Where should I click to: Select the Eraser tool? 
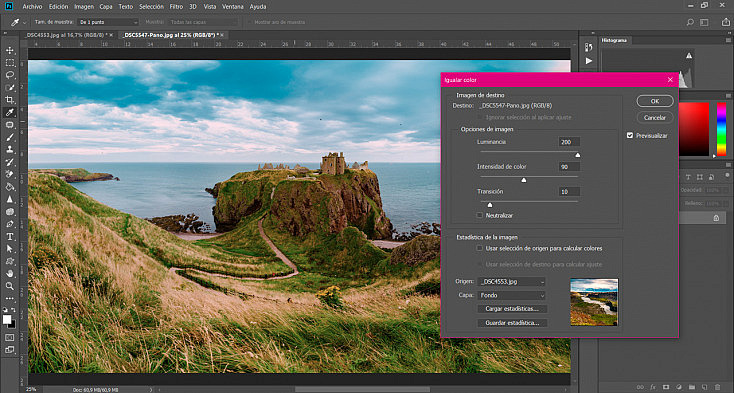[x=9, y=175]
